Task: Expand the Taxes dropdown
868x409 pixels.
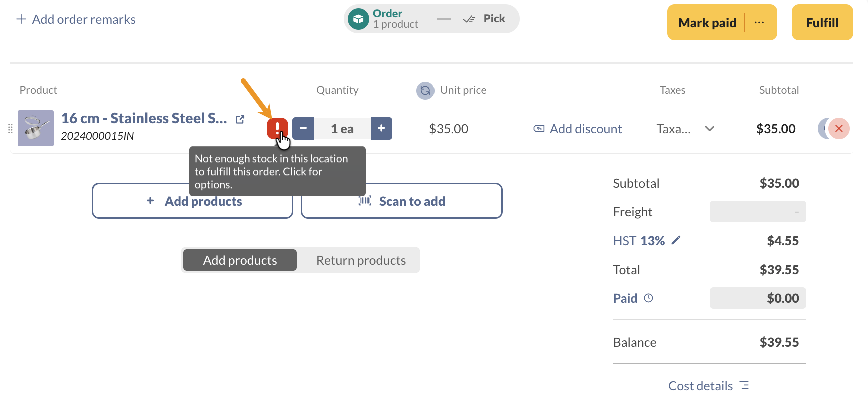Action: click(x=709, y=129)
